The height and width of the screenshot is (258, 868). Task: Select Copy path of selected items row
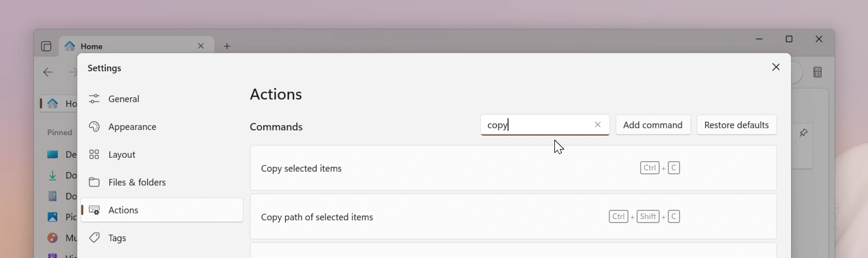tap(405, 217)
